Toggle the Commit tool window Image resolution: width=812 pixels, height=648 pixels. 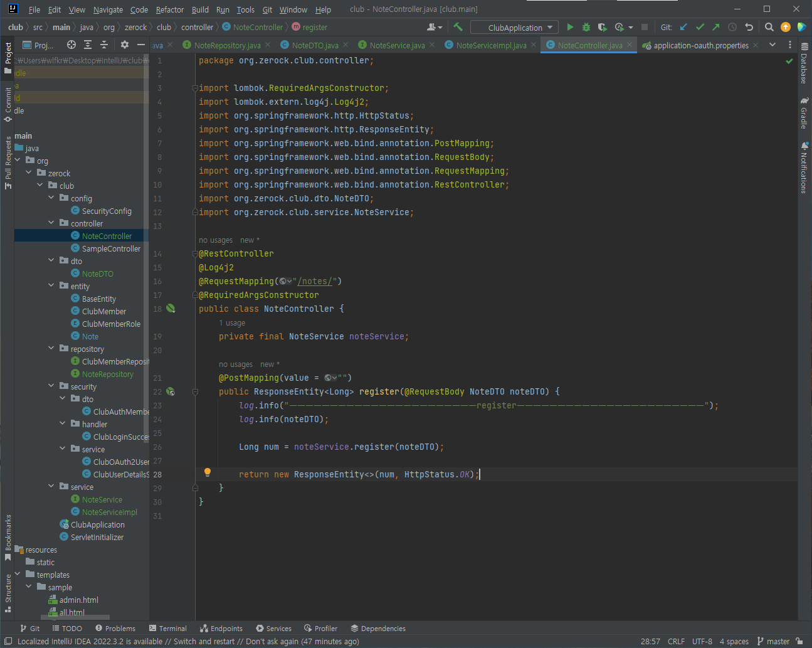[x=8, y=104]
